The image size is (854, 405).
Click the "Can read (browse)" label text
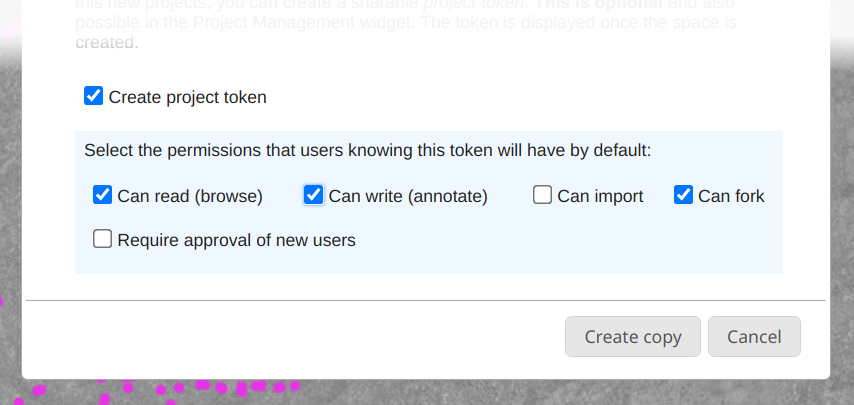(x=190, y=196)
